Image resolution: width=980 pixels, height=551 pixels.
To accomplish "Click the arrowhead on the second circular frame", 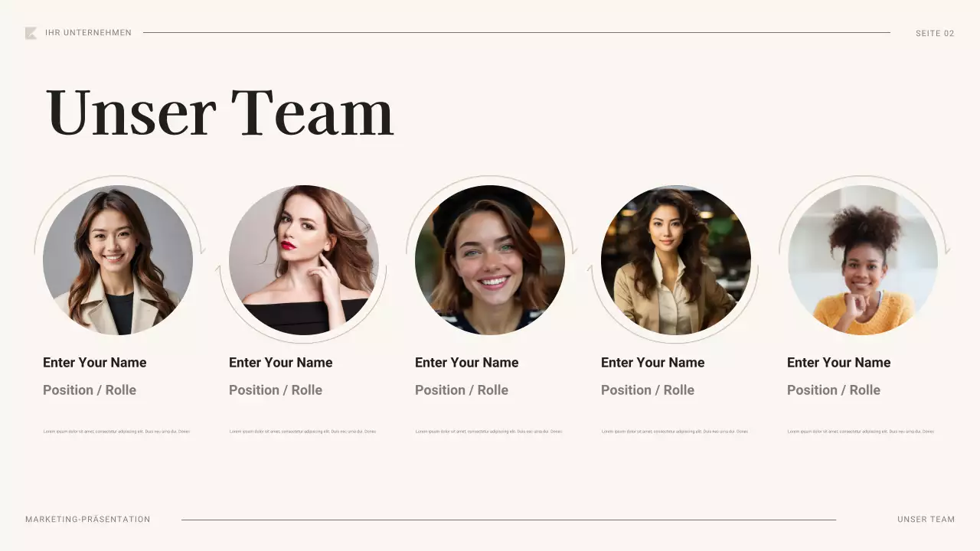I will pyautogui.click(x=219, y=270).
